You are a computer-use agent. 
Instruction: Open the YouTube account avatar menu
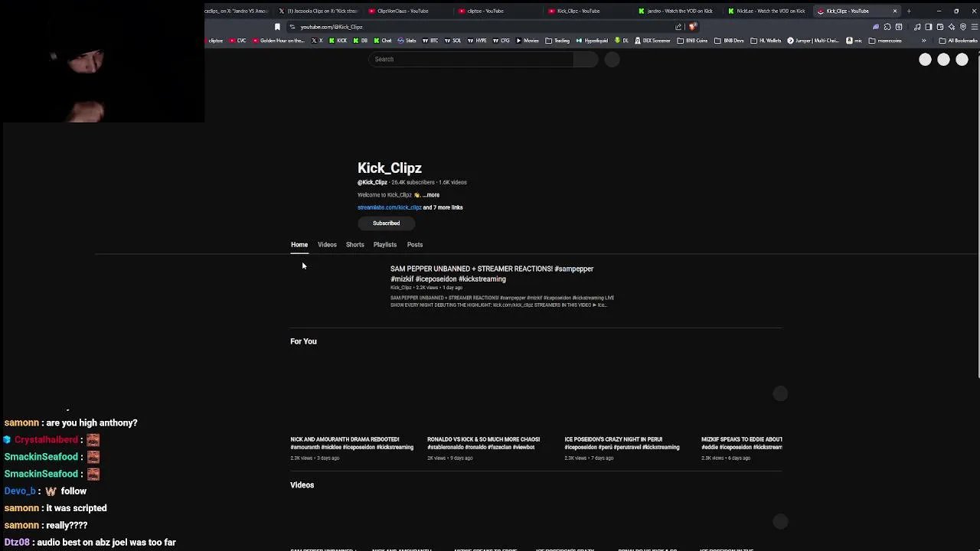(962, 60)
